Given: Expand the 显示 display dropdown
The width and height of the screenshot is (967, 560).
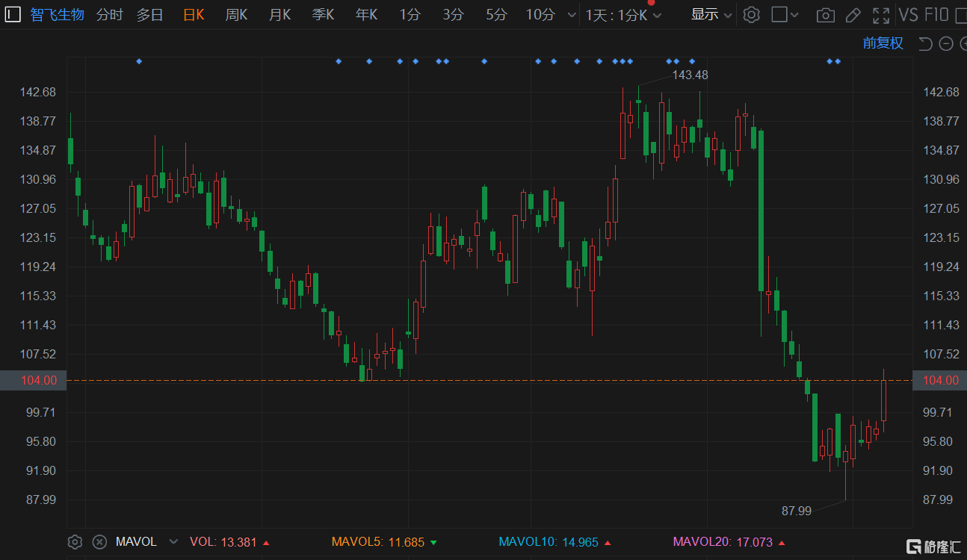Looking at the screenshot, I should pos(711,15).
